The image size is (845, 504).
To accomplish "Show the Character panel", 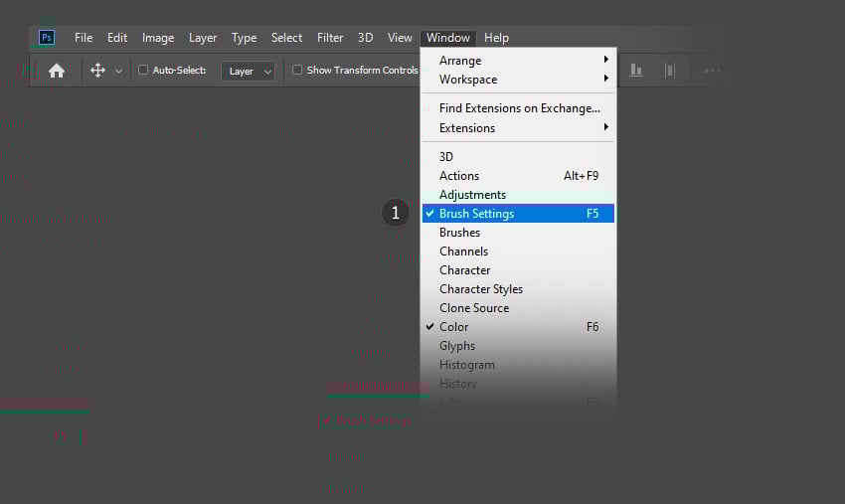I will pos(518,270).
